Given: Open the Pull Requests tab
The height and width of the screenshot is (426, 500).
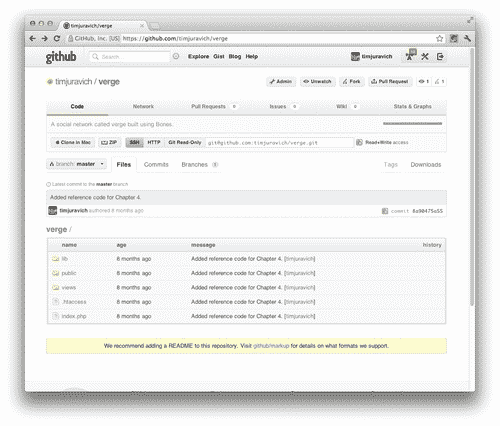Looking at the screenshot, I should (214, 106).
